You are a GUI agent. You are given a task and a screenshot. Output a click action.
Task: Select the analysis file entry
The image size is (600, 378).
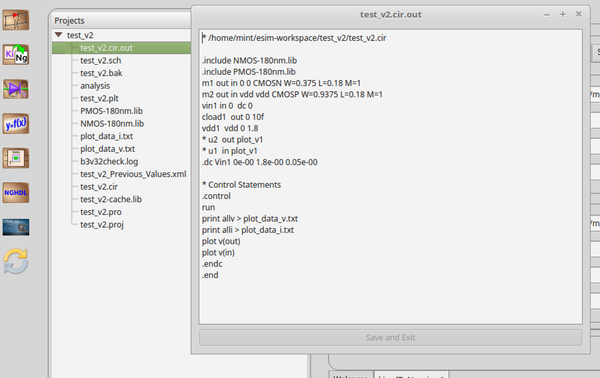[x=95, y=86]
